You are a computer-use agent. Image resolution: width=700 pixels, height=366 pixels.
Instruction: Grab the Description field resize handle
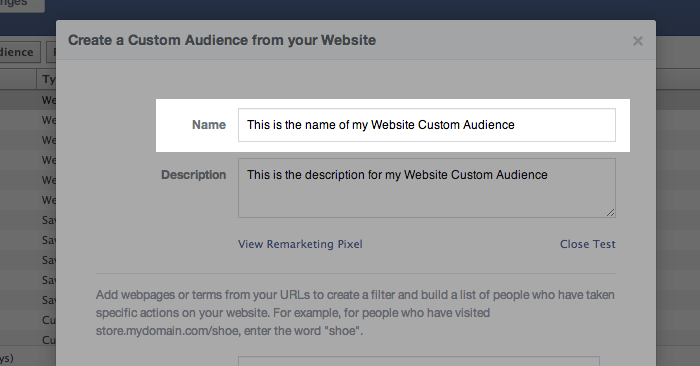pos(610,212)
